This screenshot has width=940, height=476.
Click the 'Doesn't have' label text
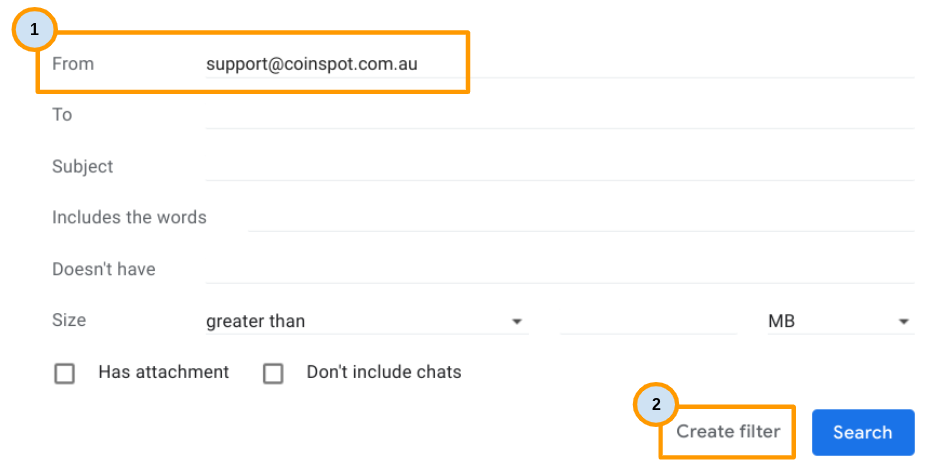(x=104, y=270)
